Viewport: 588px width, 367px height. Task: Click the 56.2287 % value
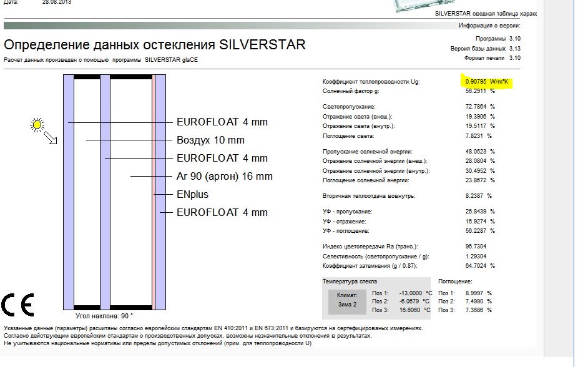480,231
